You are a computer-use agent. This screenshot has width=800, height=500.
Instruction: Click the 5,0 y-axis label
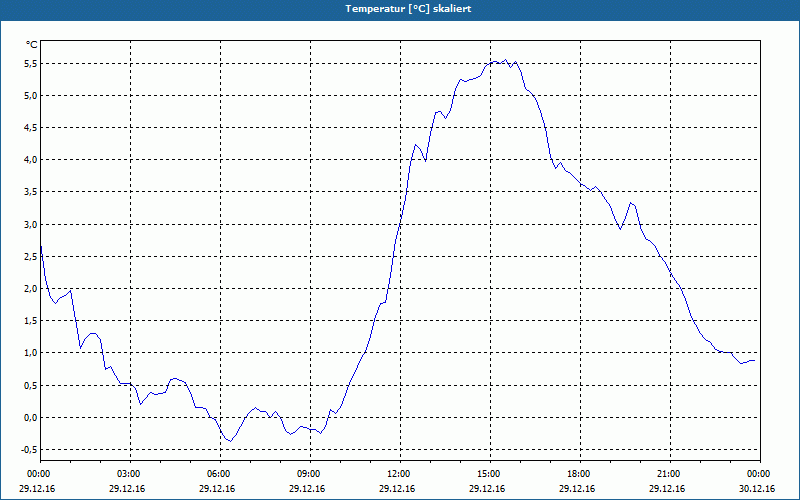pos(31,96)
